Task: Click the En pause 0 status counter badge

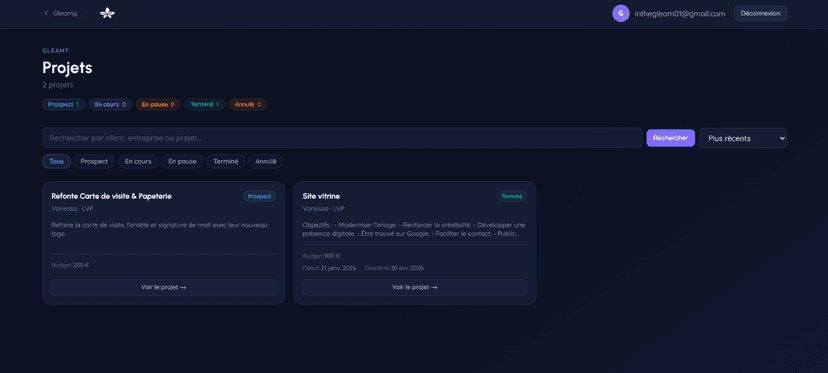Action: coord(158,105)
